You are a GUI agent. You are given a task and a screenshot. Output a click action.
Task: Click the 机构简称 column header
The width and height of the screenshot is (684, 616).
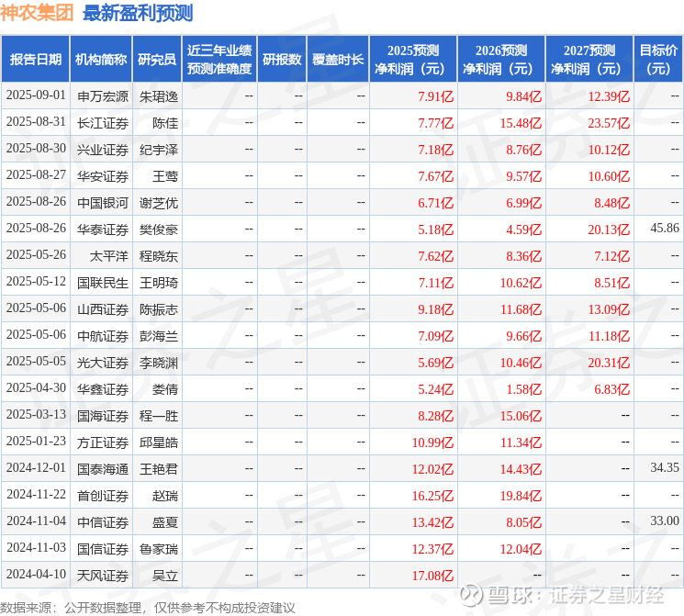pyautogui.click(x=101, y=60)
